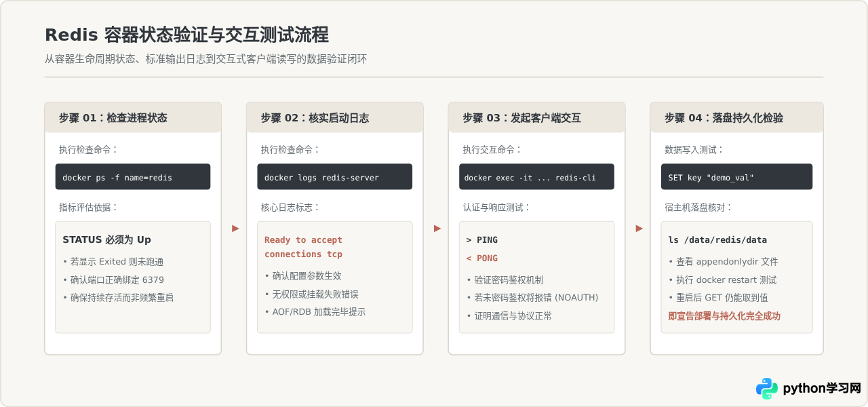Viewport: 868px width, 407px height.
Task: Click the 数据写入测试 label
Action: (x=694, y=150)
